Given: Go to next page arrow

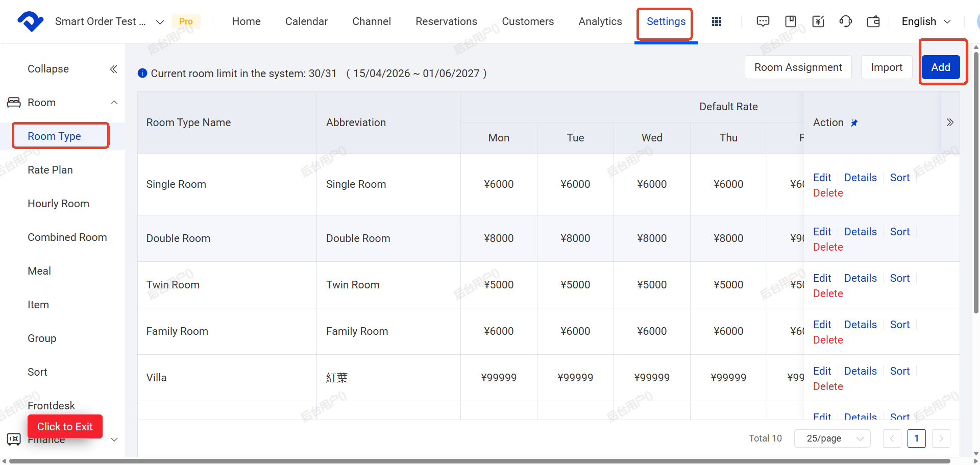Looking at the screenshot, I should (941, 438).
